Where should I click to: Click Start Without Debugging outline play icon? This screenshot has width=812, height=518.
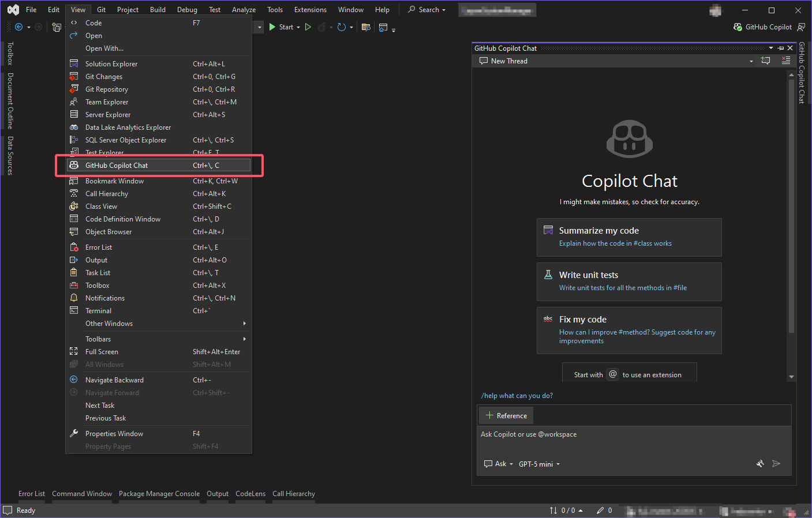click(x=308, y=27)
